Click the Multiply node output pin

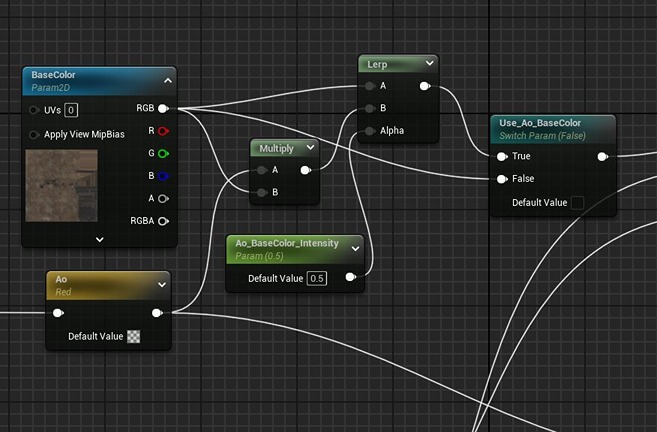click(306, 170)
